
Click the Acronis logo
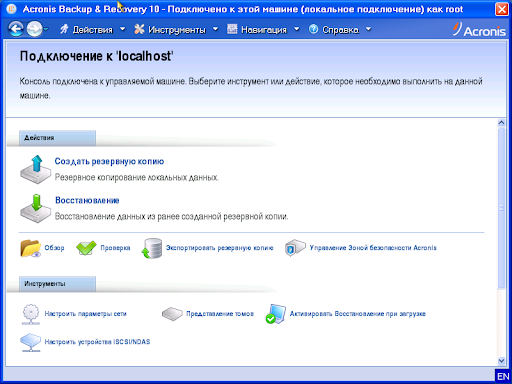coord(479,30)
